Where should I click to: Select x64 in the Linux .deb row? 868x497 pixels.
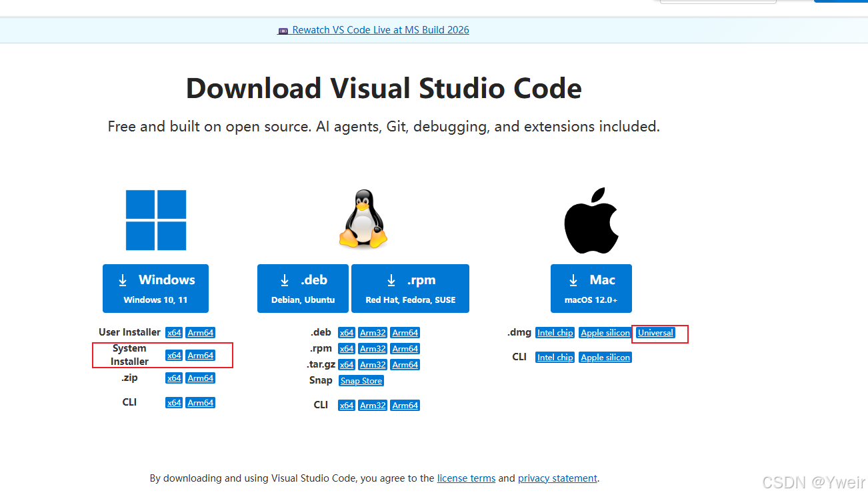pos(347,333)
